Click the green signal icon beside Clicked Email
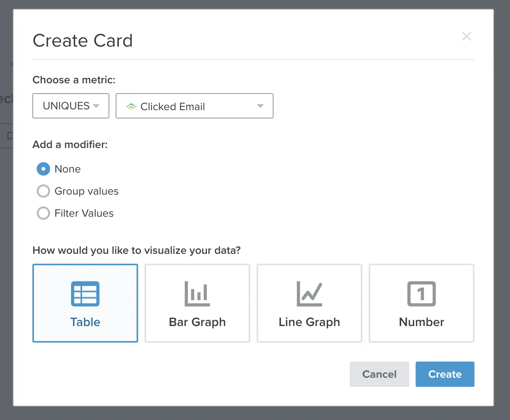 [x=131, y=107]
